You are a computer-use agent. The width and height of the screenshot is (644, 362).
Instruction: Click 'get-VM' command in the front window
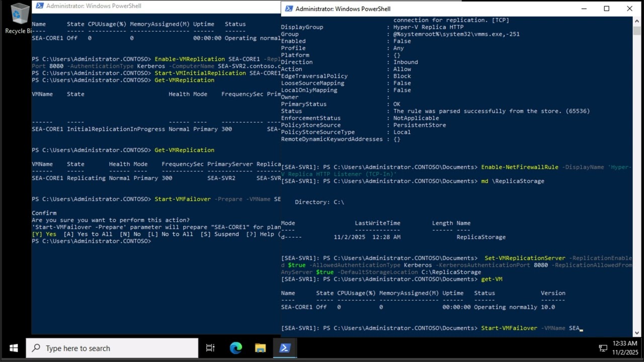492,279
